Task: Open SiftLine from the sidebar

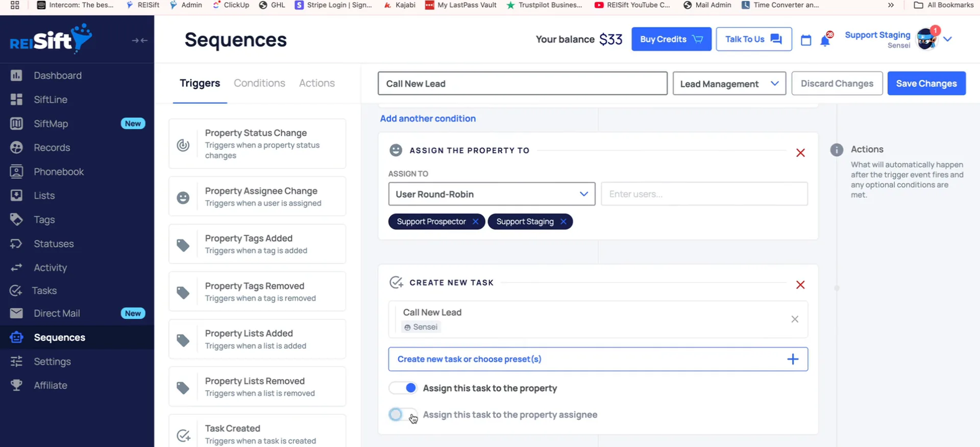Action: coord(51,100)
